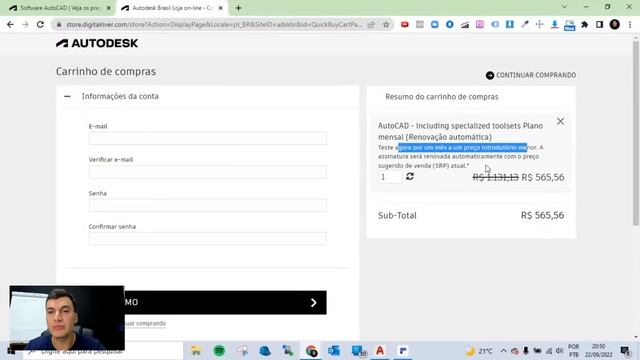640x360 pixels.
Task: Toggle the browser side panel
Action: (x=599, y=24)
